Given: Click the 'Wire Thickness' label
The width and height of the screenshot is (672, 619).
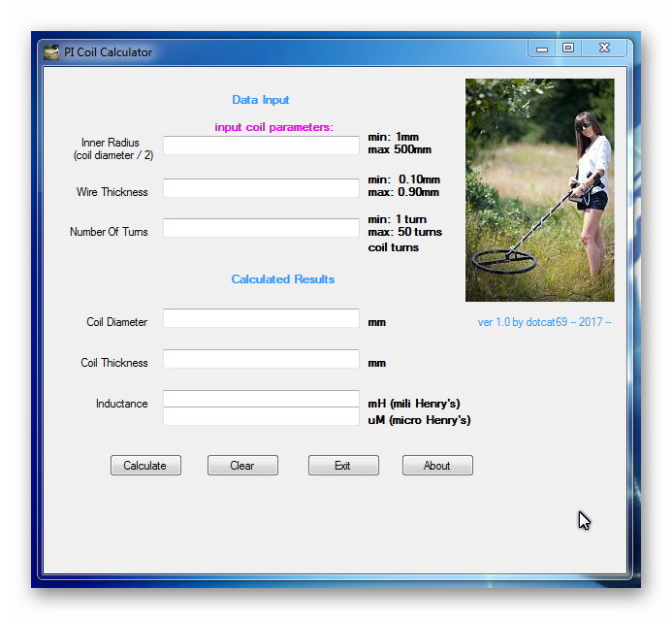Looking at the screenshot, I should (x=112, y=192).
